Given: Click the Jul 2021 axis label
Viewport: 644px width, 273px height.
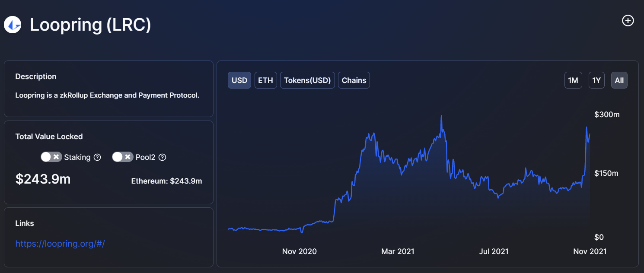Looking at the screenshot, I should click(x=494, y=251).
